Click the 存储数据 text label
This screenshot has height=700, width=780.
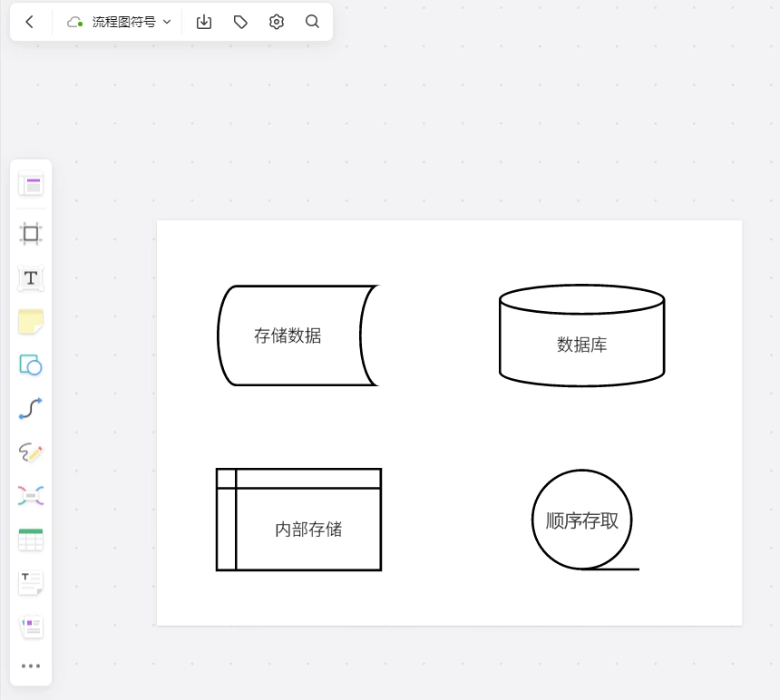pyautogui.click(x=288, y=335)
